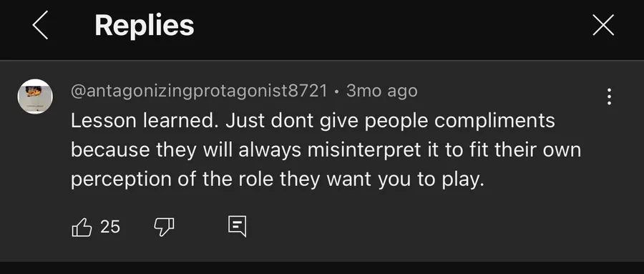644x274 pixels.
Task: Tap the reply speech bubble icon
Action: (x=238, y=226)
